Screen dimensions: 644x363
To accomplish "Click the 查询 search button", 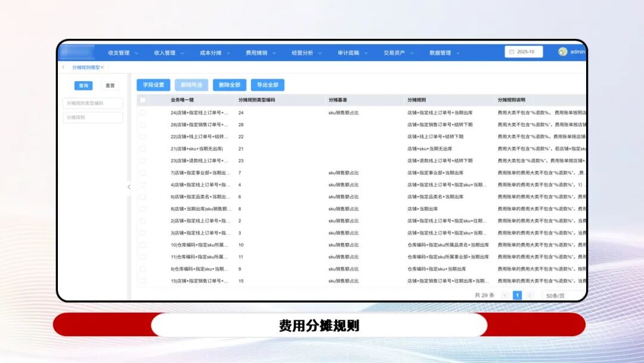I will click(83, 85).
